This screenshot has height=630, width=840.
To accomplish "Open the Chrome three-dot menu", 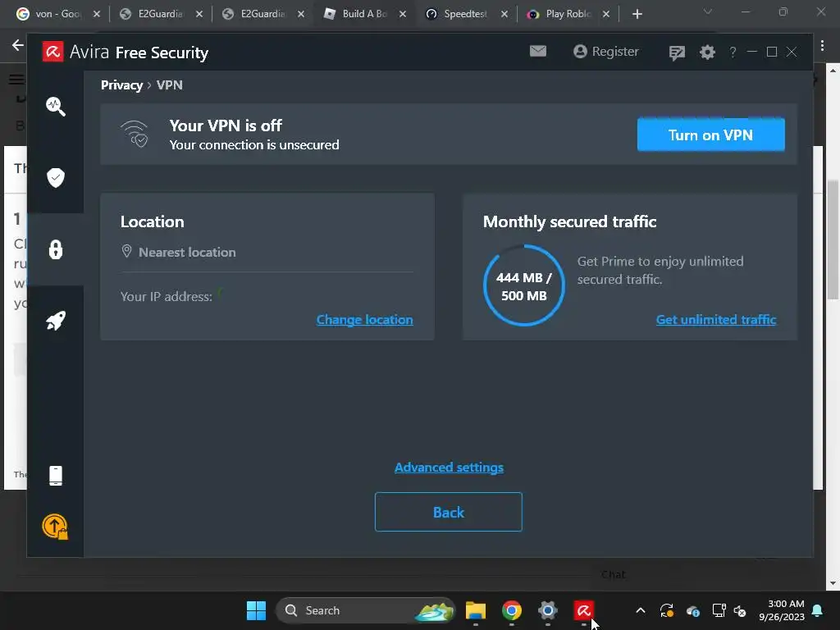I will pos(822,46).
